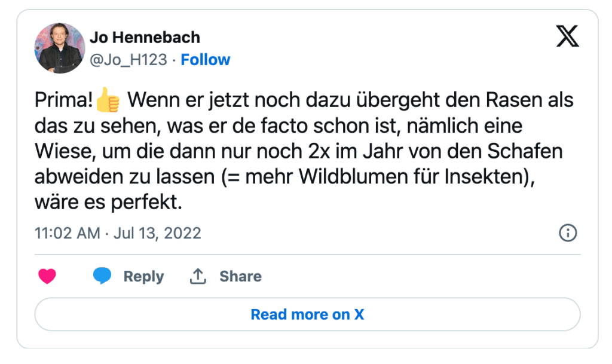Click the "Share" text label
The width and height of the screenshot is (612, 364).
coord(240,277)
